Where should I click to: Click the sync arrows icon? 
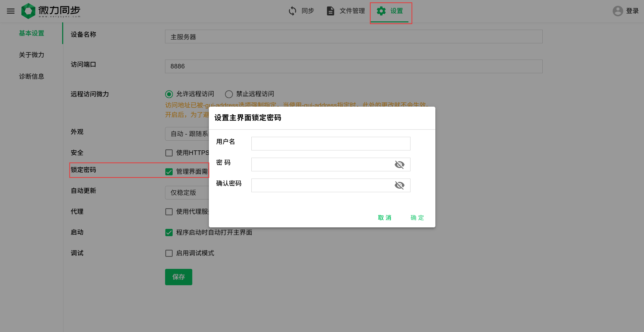point(292,11)
